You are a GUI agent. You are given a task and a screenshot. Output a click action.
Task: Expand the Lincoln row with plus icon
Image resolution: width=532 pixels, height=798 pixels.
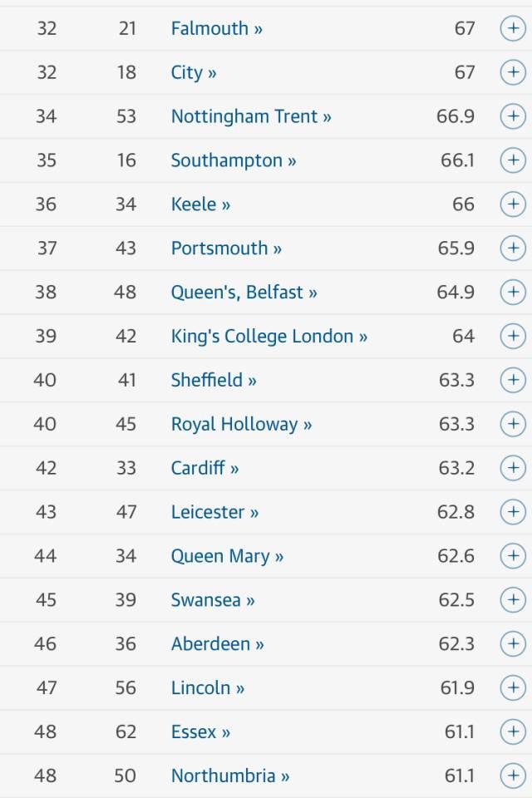512,688
